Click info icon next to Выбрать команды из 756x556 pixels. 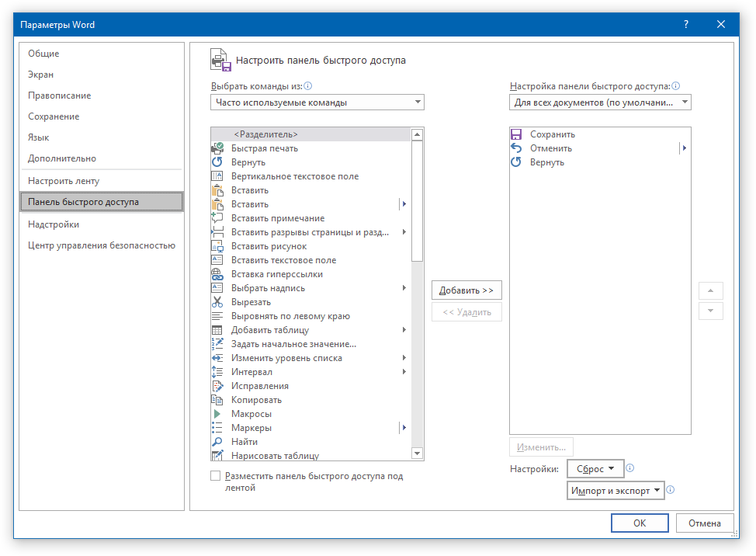[308, 87]
